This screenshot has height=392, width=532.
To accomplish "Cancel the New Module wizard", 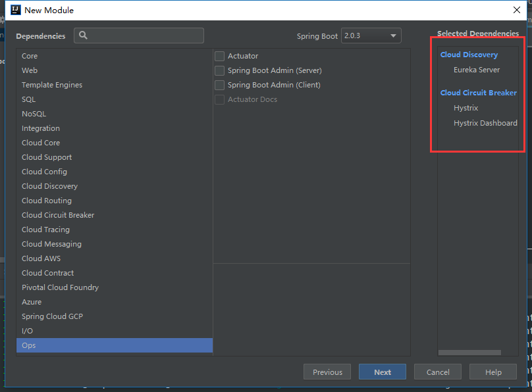I will click(438, 372).
